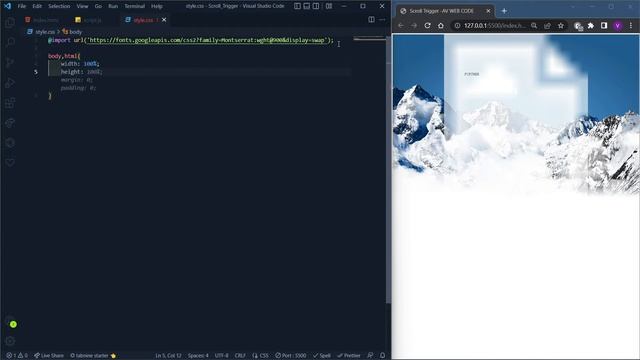
Task: Toggle bottom panel layout icon
Action: (x=307, y=6)
